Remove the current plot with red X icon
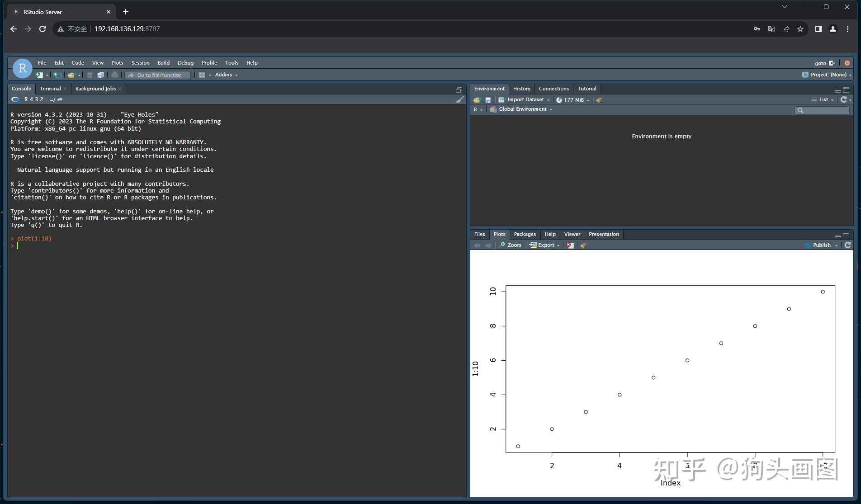The width and height of the screenshot is (861, 504). pos(570,245)
